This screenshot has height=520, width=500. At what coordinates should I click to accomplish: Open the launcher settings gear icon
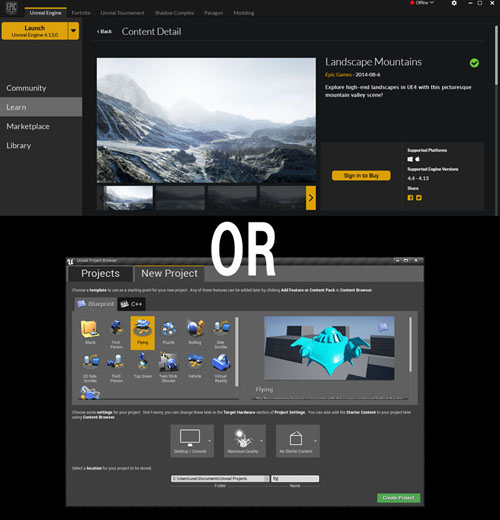[x=454, y=3]
